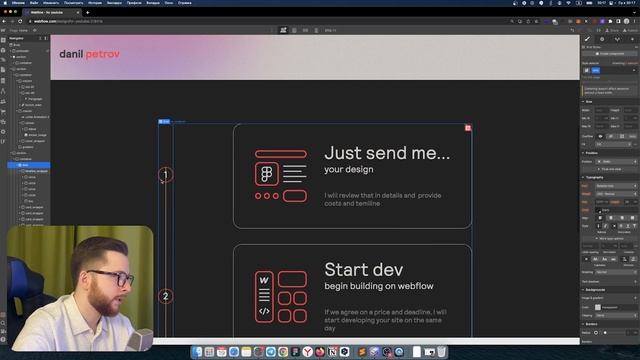Select the highlighted box item in Navigator
Screen dimensions: 640x360
coord(29,165)
